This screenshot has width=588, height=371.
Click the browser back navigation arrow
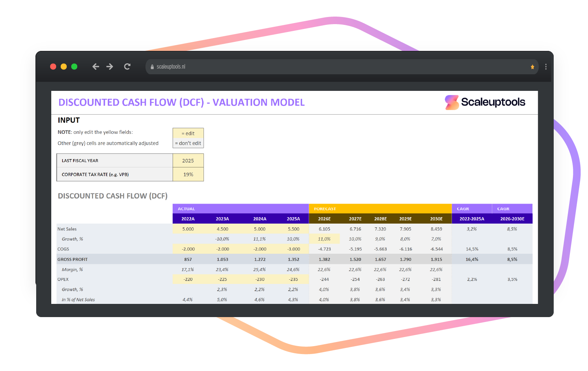[x=96, y=66]
